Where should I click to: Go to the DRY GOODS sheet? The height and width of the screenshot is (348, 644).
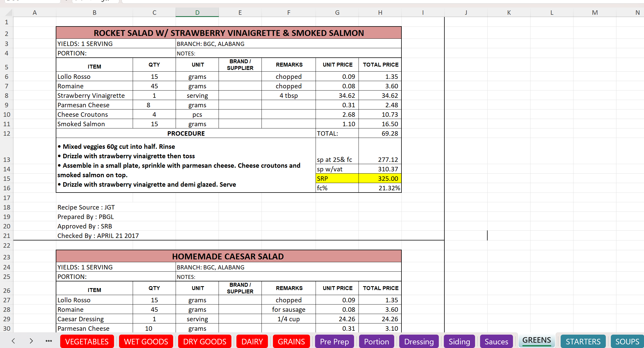click(x=205, y=342)
